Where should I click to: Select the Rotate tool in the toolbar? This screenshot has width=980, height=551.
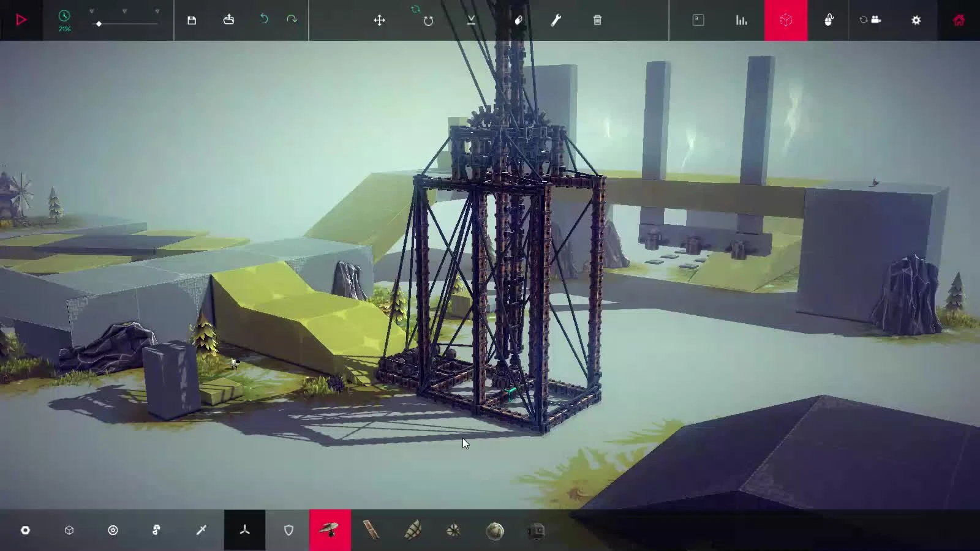(428, 20)
